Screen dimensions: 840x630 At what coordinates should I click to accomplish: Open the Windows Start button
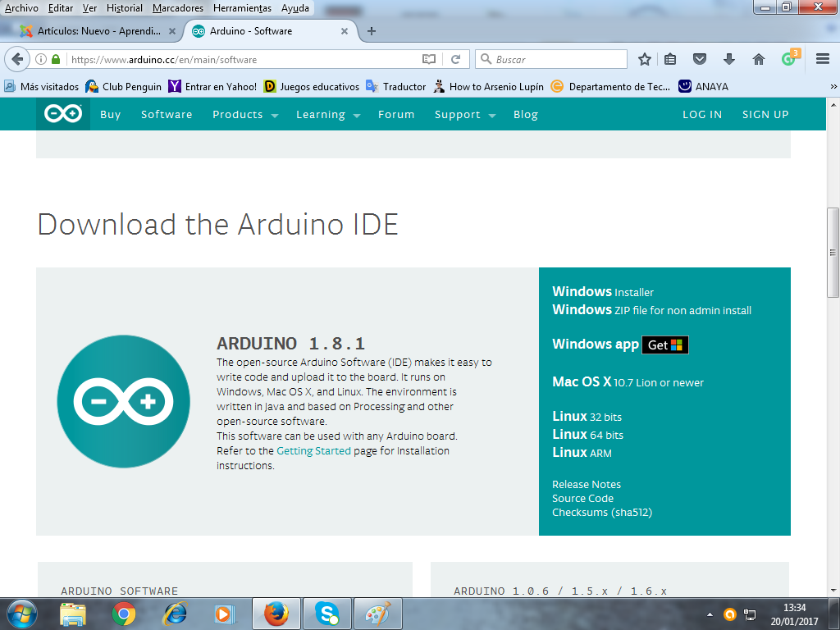[21, 614]
